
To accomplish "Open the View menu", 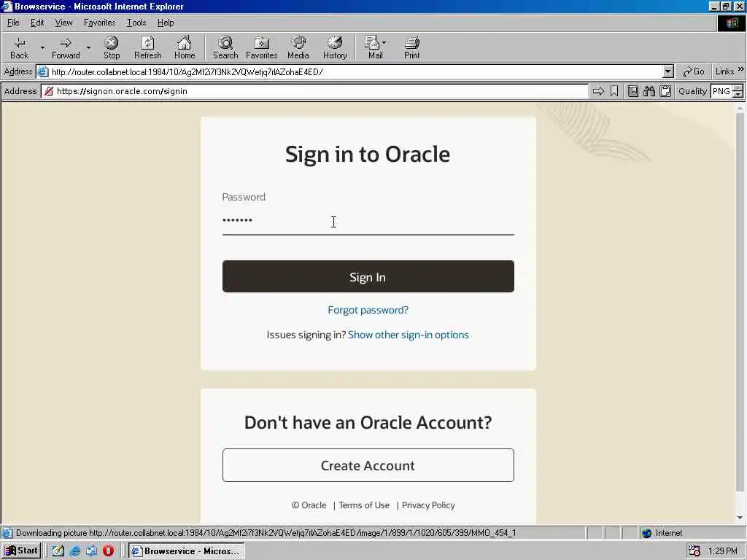I will [63, 23].
